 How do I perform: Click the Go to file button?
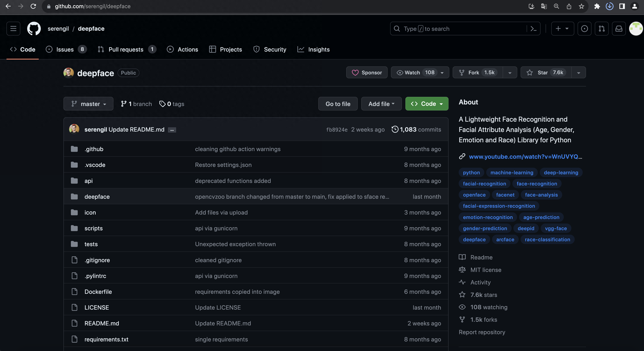coord(338,104)
